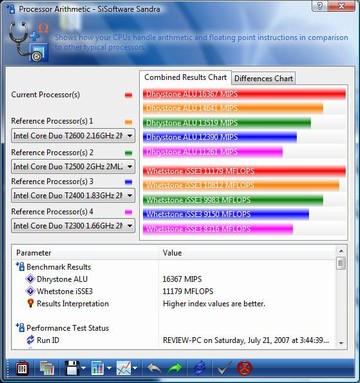Screen dimensions: 360x383
Task: Click the Parameter column header
Action: 85,253
